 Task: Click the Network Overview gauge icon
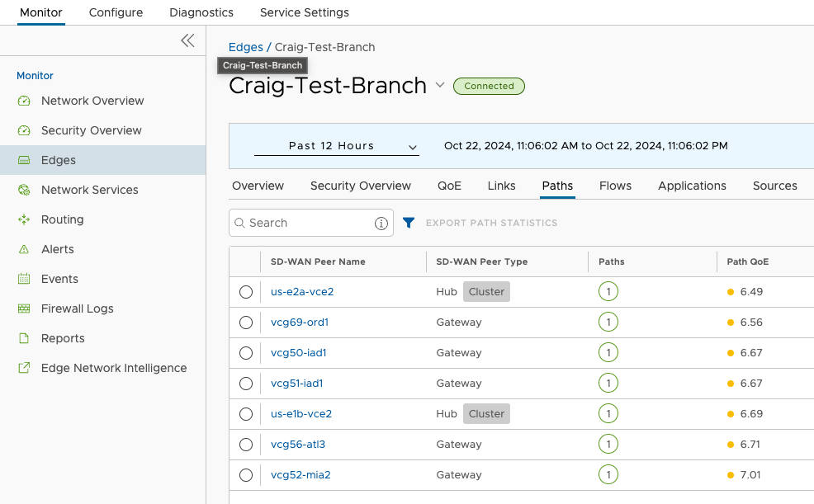[24, 101]
